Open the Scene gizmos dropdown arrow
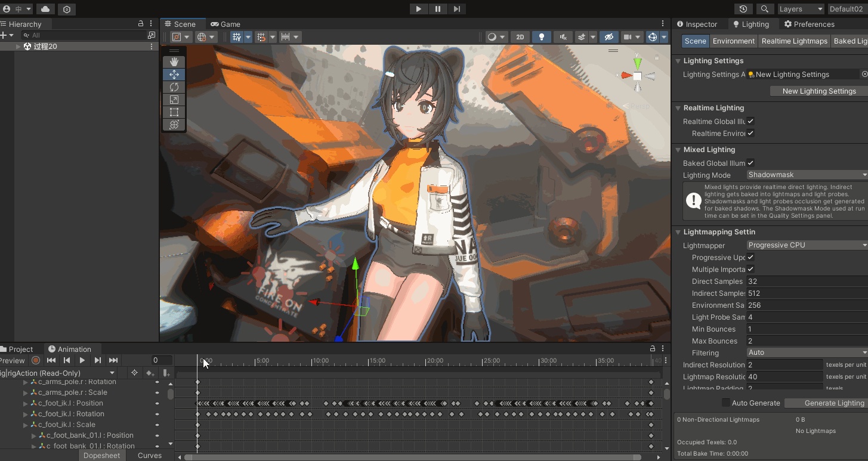 [664, 37]
